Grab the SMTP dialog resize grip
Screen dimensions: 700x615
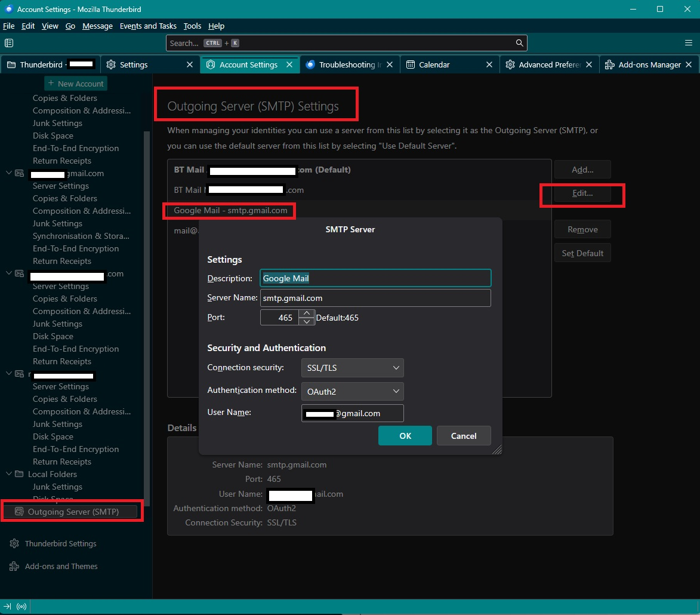click(x=497, y=450)
